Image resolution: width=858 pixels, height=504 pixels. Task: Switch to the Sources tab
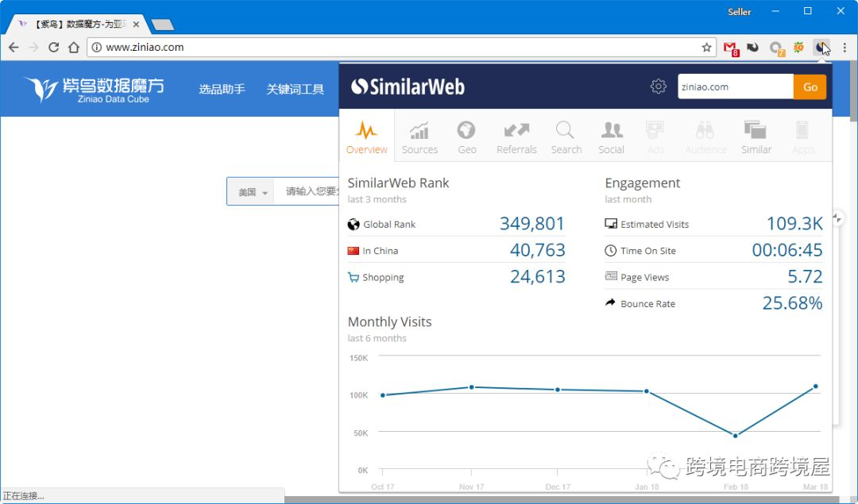pos(419,137)
